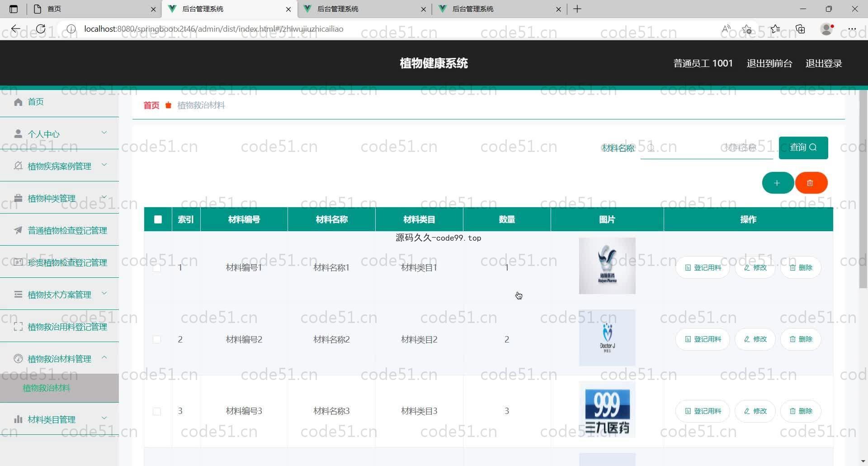
Task: Expand the 材料类目管理 chevron
Action: point(104,418)
